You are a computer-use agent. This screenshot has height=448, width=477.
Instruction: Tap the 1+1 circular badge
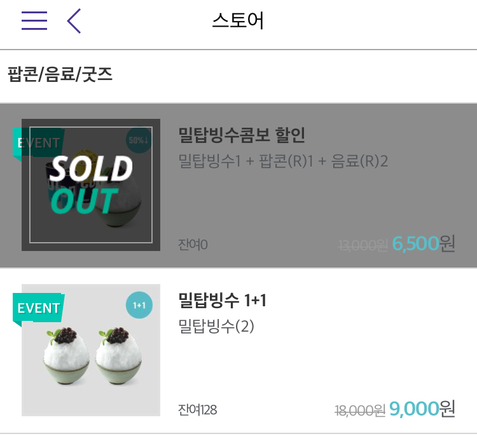tap(139, 305)
